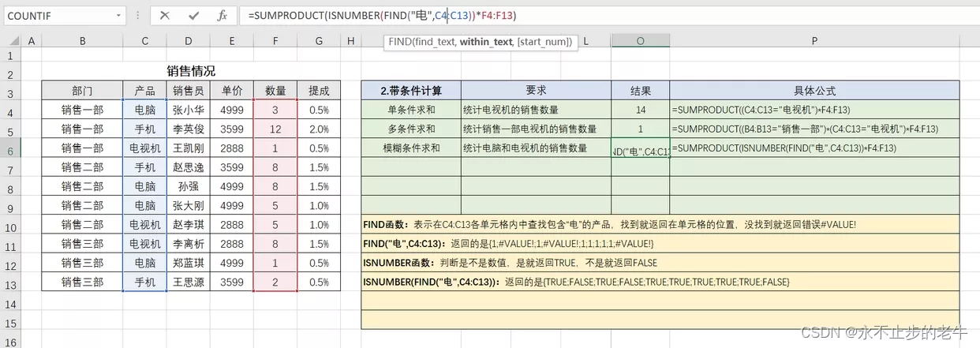Select the cell with 李英俊
The width and height of the screenshot is (980, 348).
pyautogui.click(x=189, y=129)
